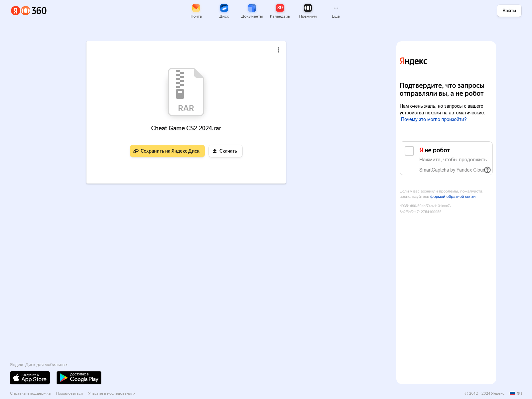Open the App Store download badge
Viewport: 532px width, 399px height.
click(x=30, y=378)
